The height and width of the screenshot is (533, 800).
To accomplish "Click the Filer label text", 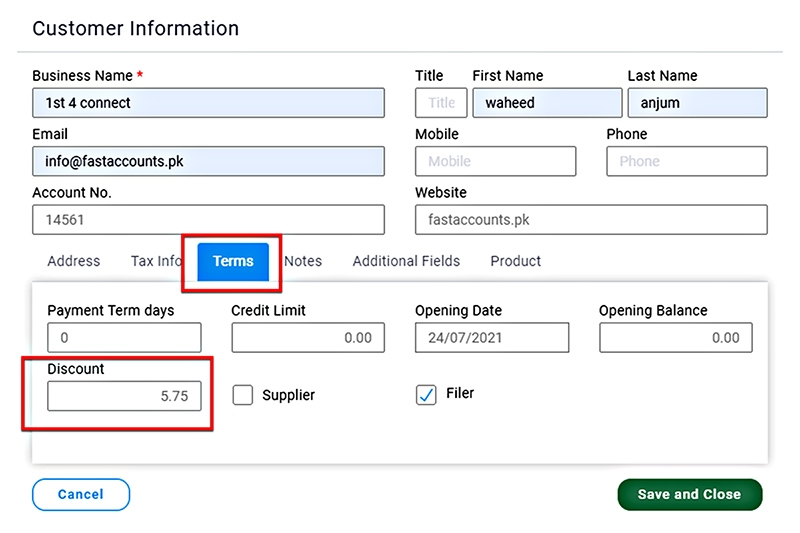I will coord(460,393).
